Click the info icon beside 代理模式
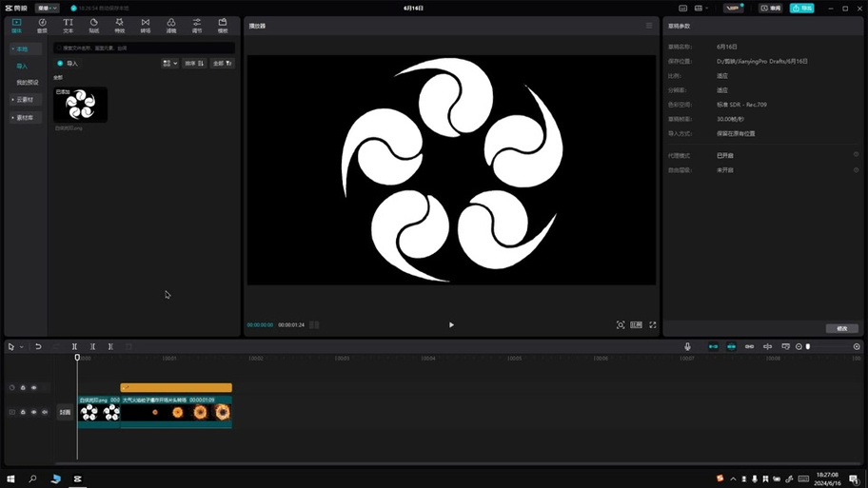Screen dimensions: 868x488 [856, 155]
